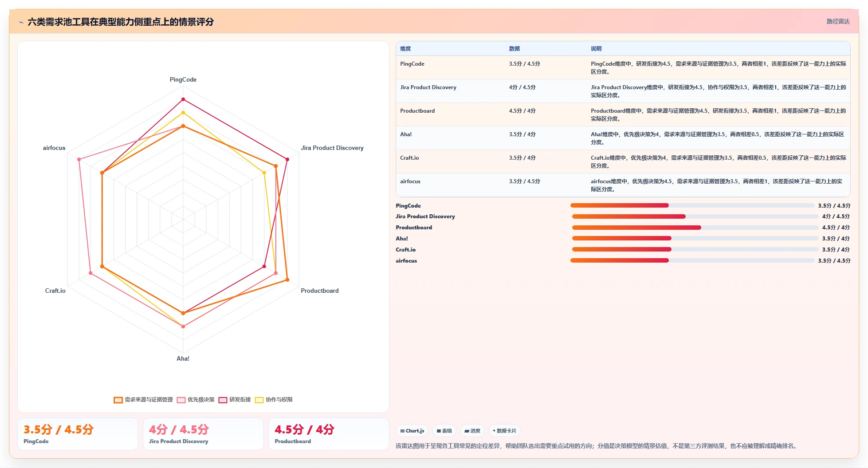Click the Productboard axis label on the radar

coord(320,291)
